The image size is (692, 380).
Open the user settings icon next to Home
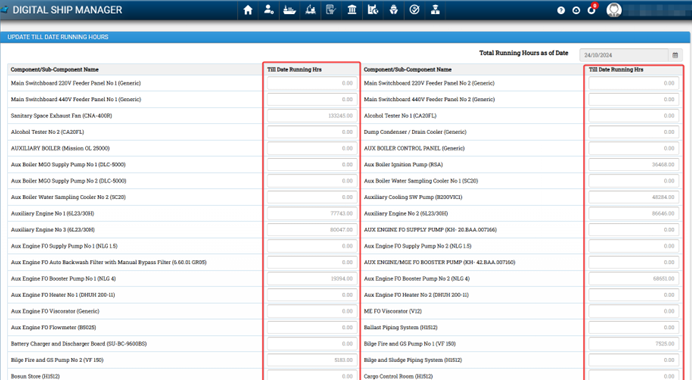[269, 10]
